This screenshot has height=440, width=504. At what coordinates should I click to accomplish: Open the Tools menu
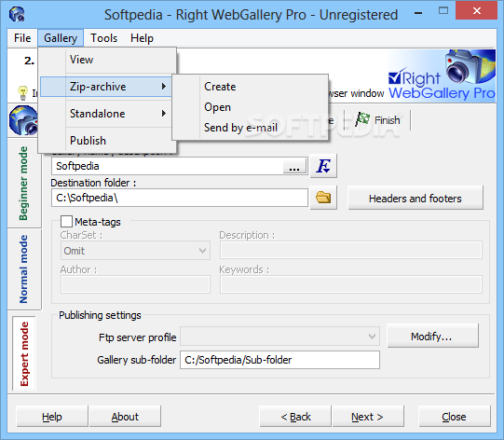103,38
